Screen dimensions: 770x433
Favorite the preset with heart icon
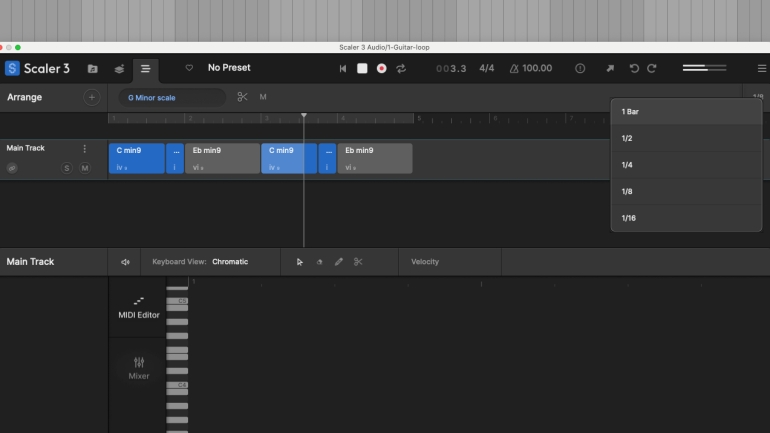coord(189,68)
